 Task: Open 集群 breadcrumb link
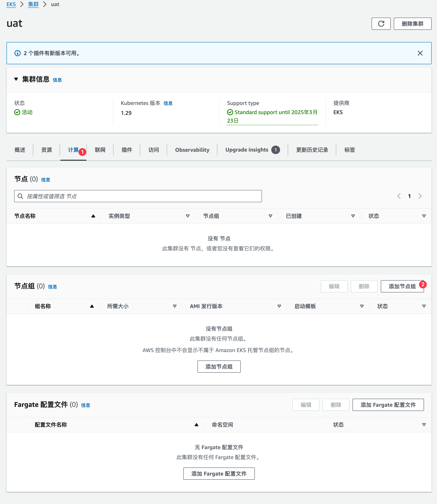pos(33,4)
